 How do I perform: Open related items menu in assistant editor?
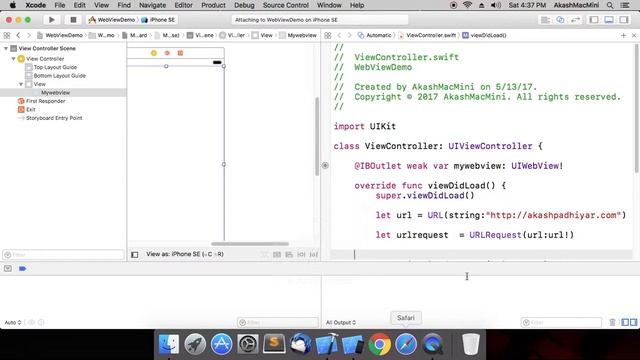click(x=328, y=36)
